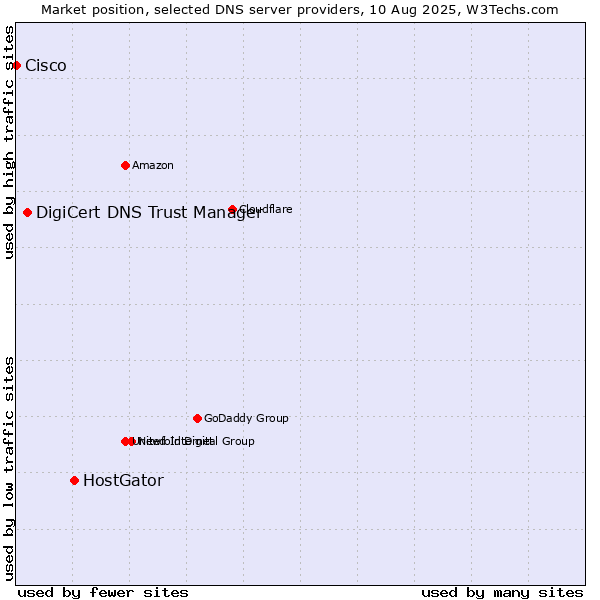Click the Amazon red data point
Screen dimensions: 600x600
(x=126, y=166)
